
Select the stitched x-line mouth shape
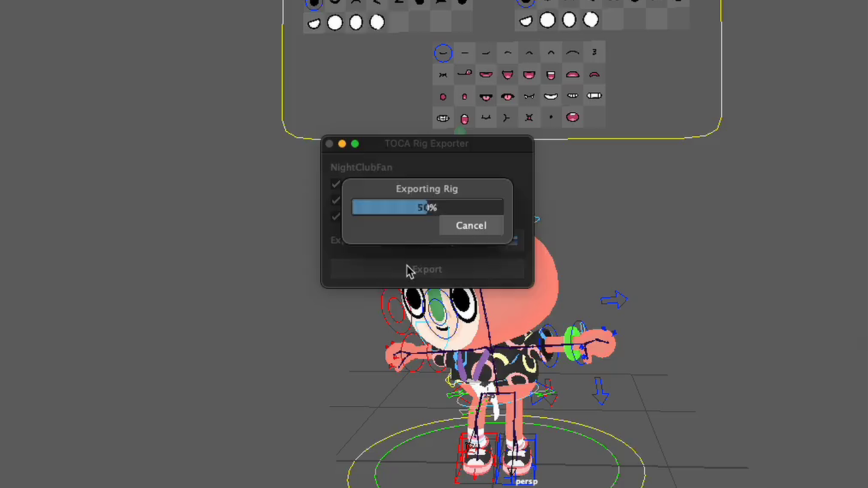tap(443, 75)
